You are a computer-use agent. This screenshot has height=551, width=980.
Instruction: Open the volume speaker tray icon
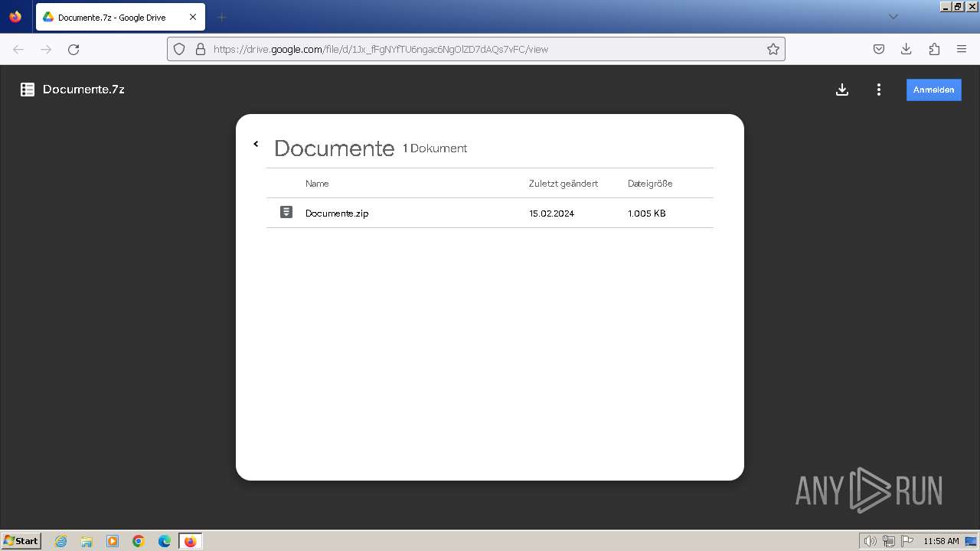pyautogui.click(x=870, y=541)
